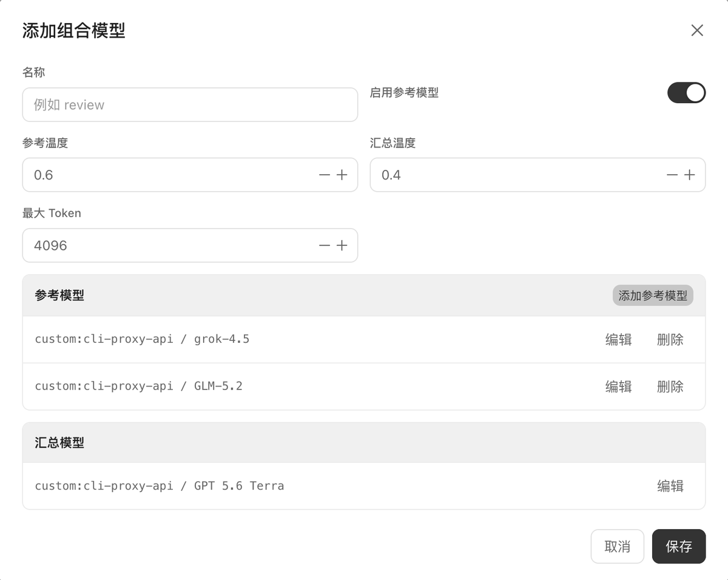This screenshot has width=728, height=580.
Task: Focus the 最大 Token field showing 4096
Action: coord(170,246)
